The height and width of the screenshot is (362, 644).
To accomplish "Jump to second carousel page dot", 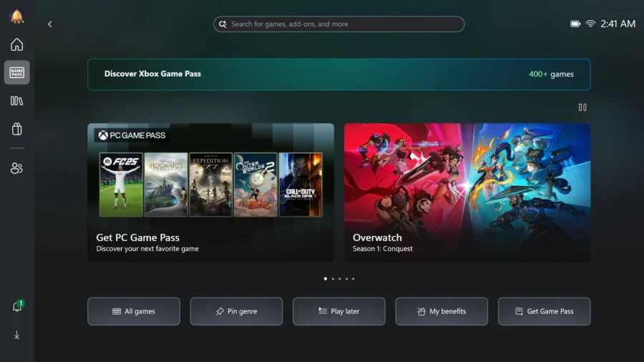I will click(333, 279).
